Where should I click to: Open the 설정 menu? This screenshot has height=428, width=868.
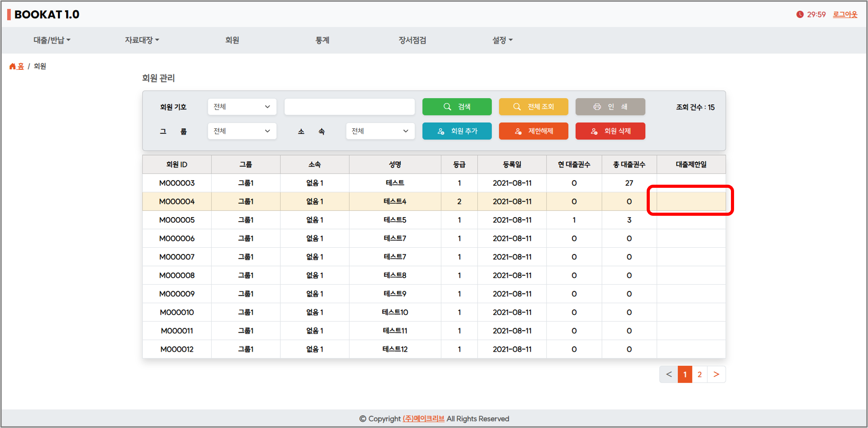pos(502,40)
